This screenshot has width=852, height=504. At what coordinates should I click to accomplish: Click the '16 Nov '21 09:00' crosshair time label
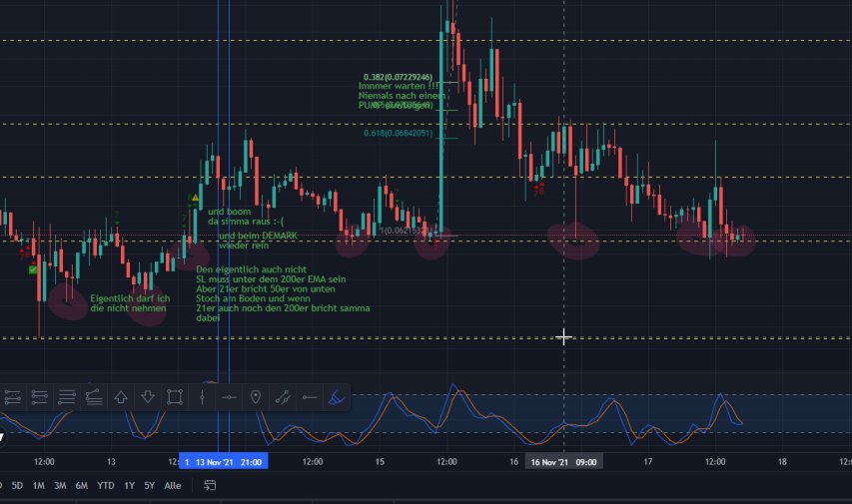563,462
